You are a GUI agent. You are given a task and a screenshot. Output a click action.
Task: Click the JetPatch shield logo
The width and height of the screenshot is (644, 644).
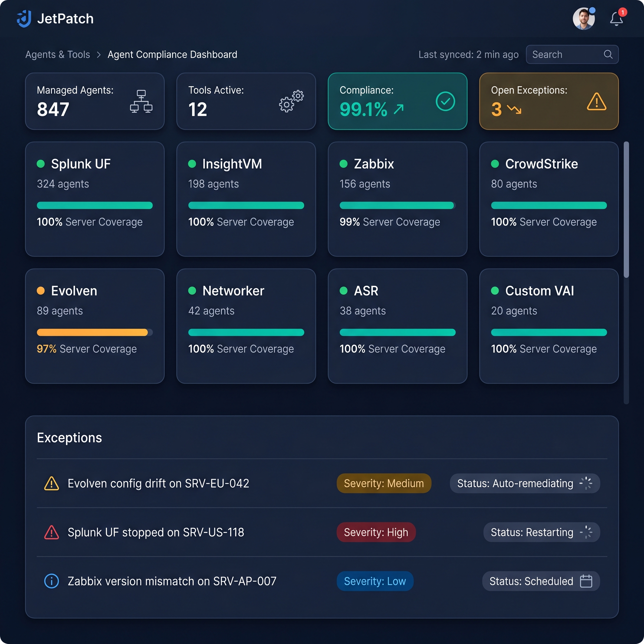point(23,19)
